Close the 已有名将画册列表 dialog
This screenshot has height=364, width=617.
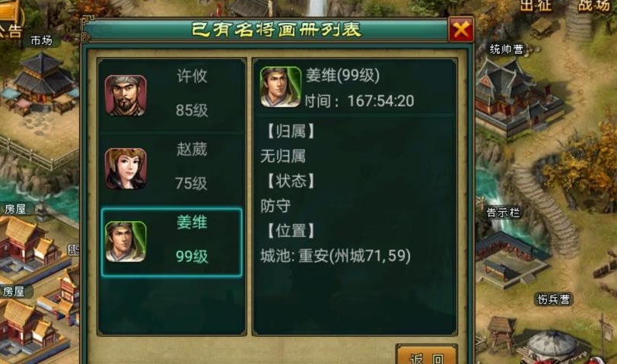[461, 29]
